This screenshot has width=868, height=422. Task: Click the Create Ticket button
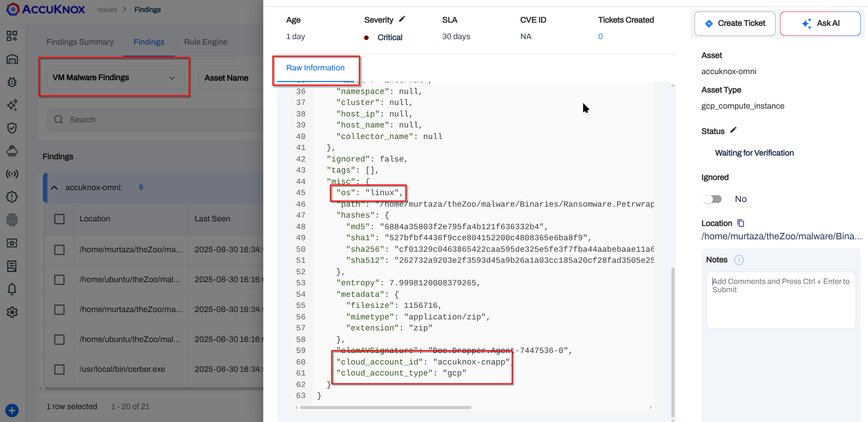point(735,23)
